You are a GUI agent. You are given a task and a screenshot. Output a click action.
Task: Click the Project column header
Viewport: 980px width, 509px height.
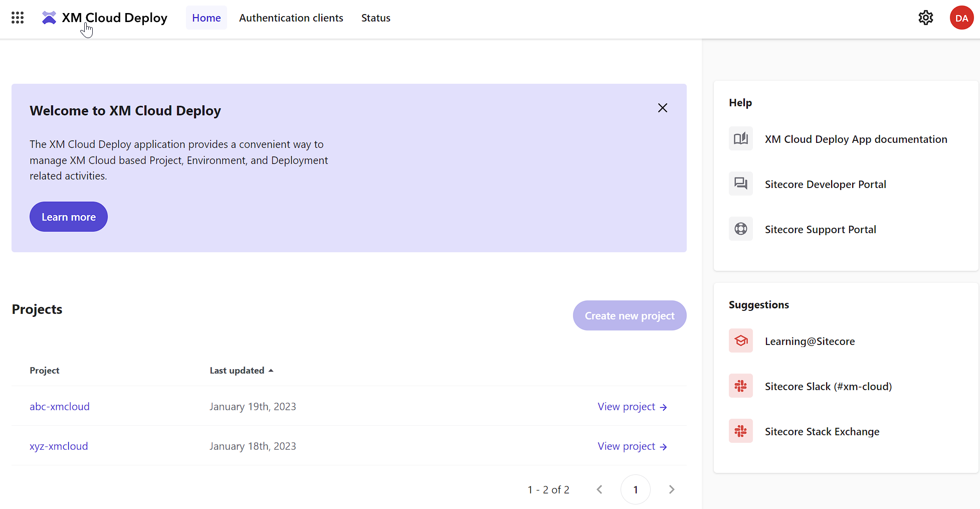(x=44, y=370)
